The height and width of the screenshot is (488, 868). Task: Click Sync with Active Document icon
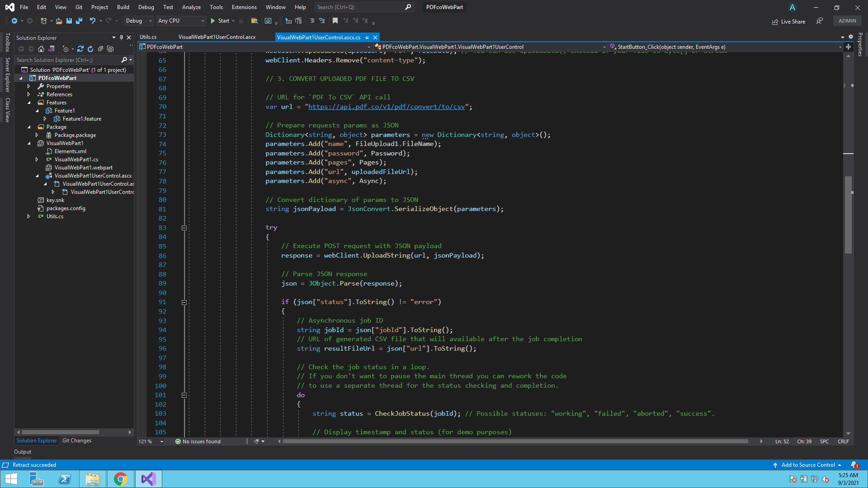(x=80, y=49)
